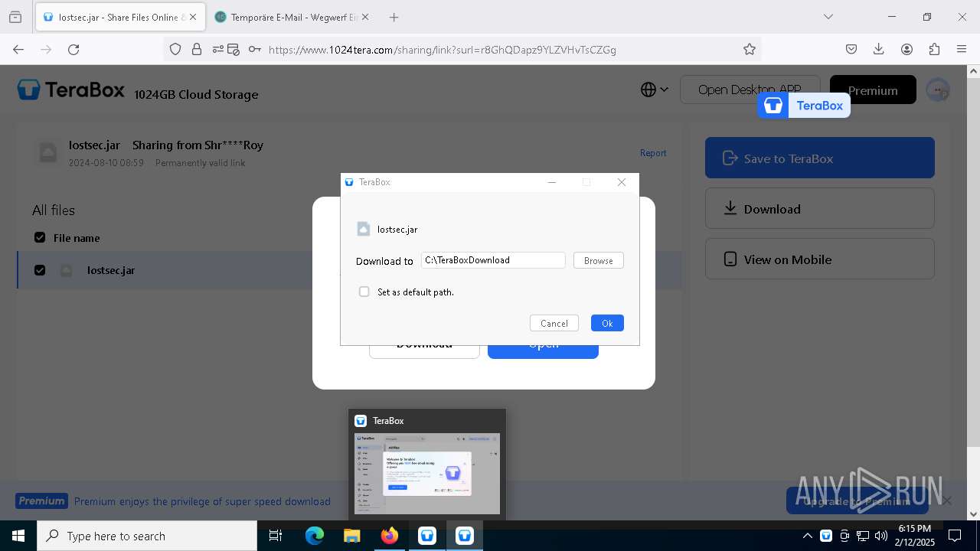
Task: Click the saved password key icon
Action: (x=254, y=49)
